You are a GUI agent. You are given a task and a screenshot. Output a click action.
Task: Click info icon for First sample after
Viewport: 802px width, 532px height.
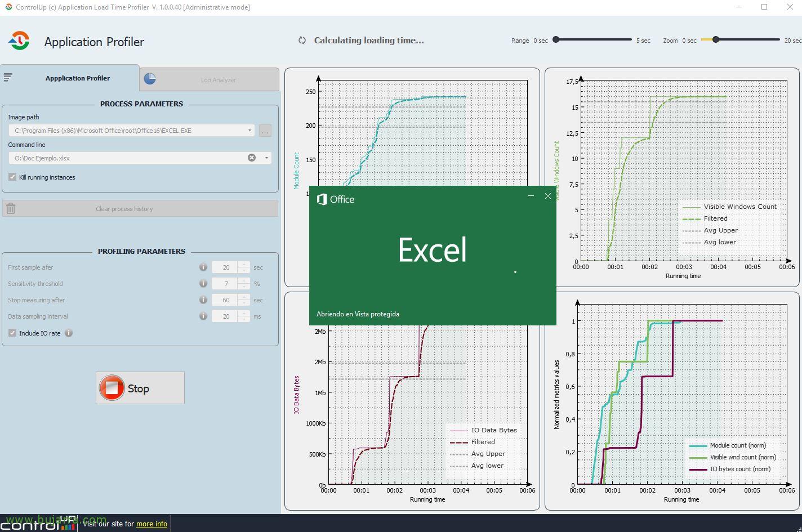click(203, 267)
